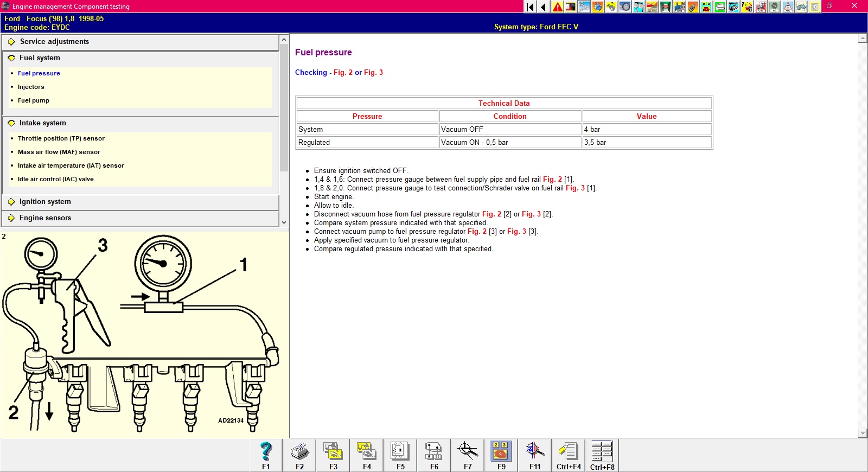Click the previous page arrow in top toolbar
Screen dimensions: 868x472
pyautogui.click(x=543, y=7)
